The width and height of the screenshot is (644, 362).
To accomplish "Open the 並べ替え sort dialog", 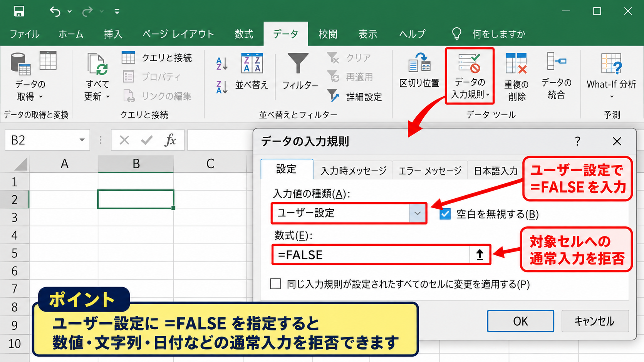I will (x=252, y=71).
